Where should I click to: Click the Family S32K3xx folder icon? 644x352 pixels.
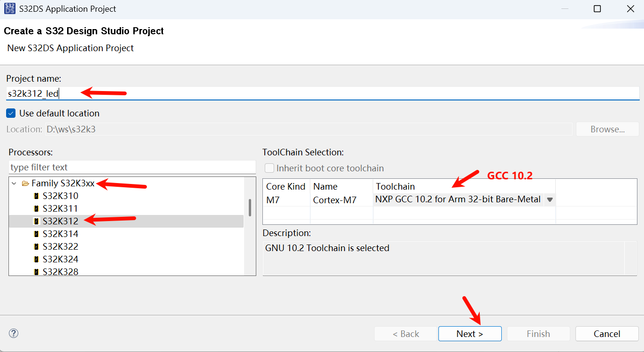click(x=25, y=183)
